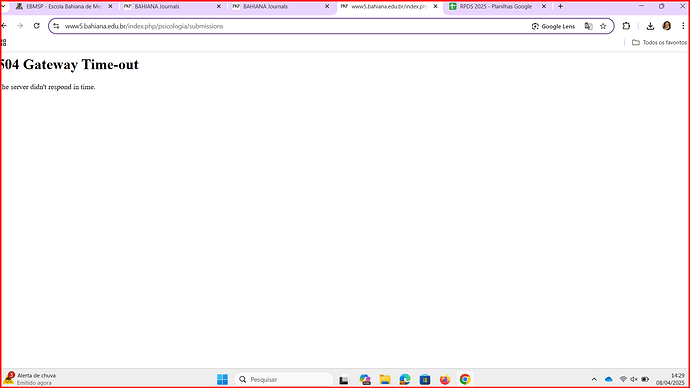Check the battery status icon

(x=645, y=379)
